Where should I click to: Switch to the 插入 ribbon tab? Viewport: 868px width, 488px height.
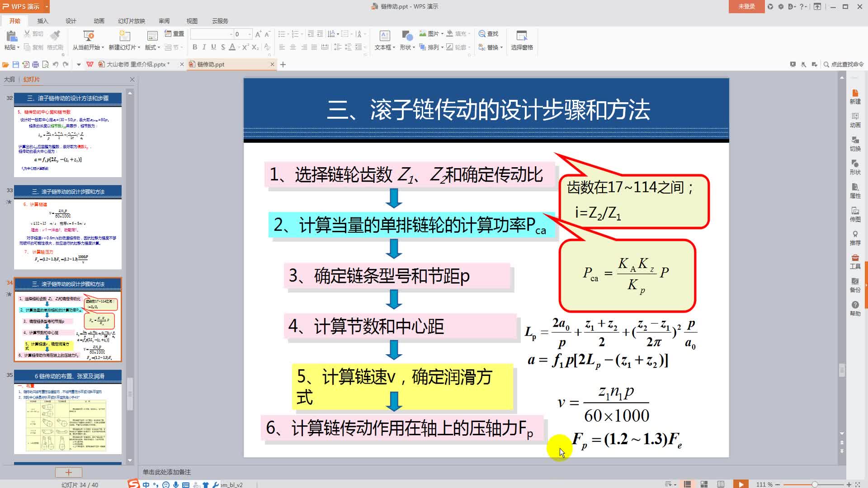pyautogui.click(x=42, y=21)
